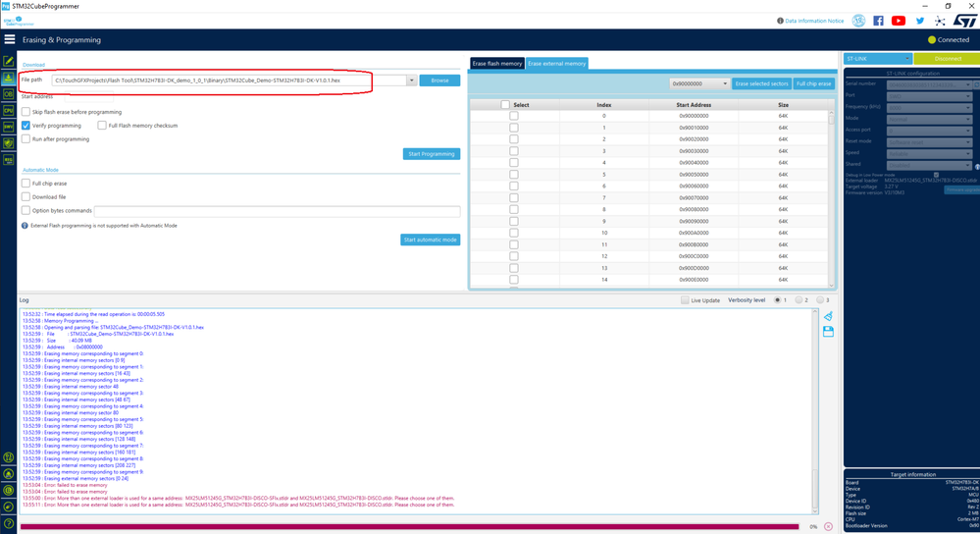Click the Shared mode info icon
980x534 pixels.
click(x=977, y=166)
